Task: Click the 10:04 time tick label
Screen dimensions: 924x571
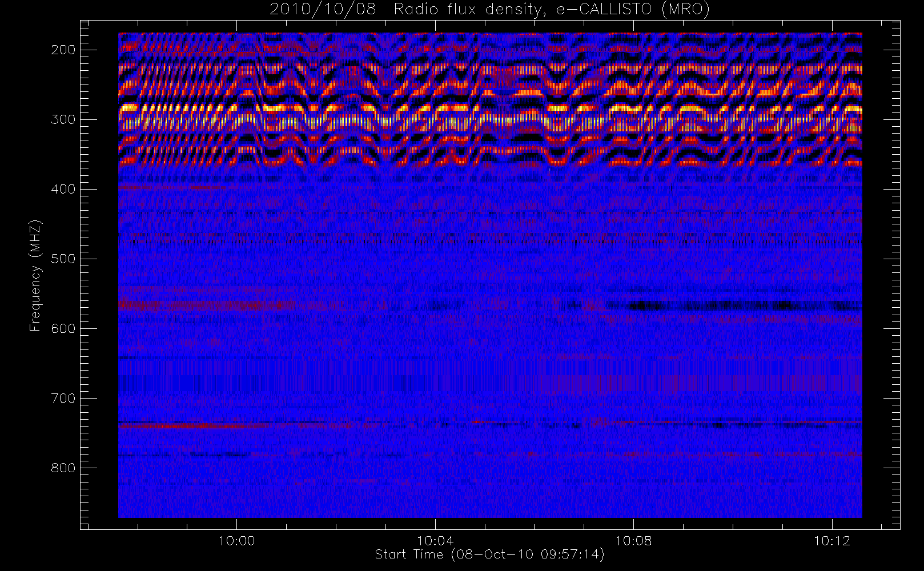Action: (435, 541)
